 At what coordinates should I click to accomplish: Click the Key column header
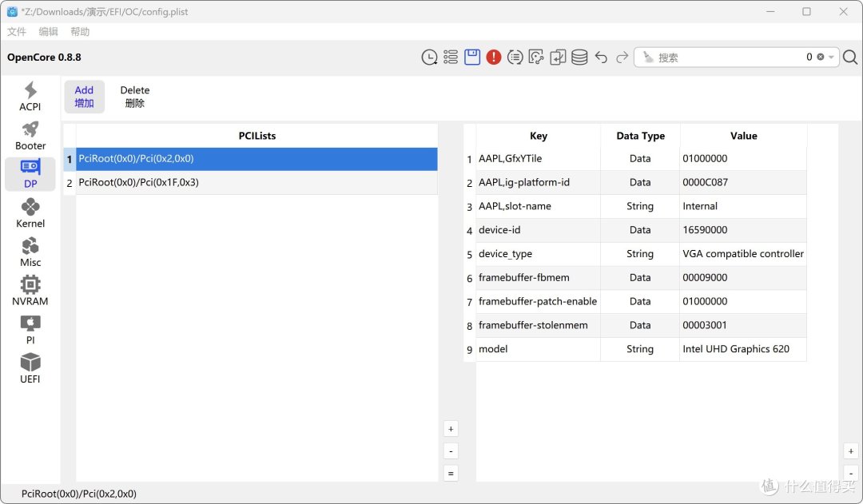pos(539,136)
